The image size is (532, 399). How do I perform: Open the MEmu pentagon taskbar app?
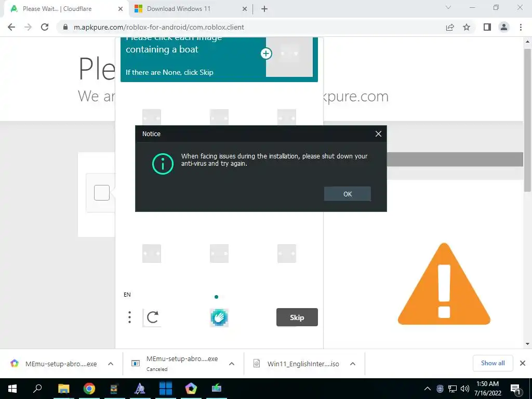[x=191, y=389]
